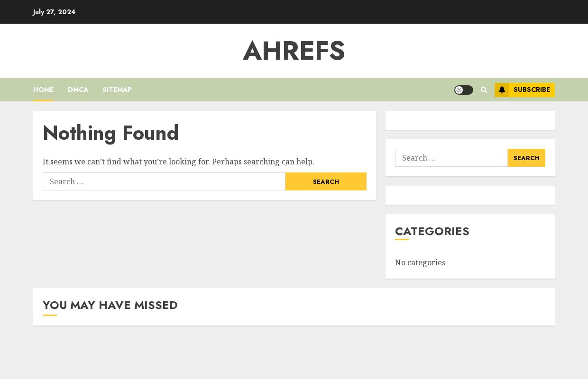Click the bell icon beside Subscribe
The height and width of the screenshot is (379, 588).
tap(502, 90)
